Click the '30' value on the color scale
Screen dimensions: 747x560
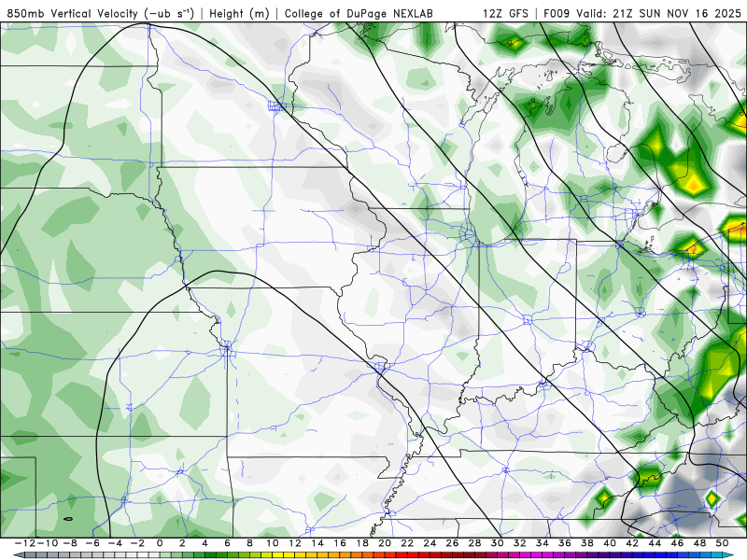point(497,543)
